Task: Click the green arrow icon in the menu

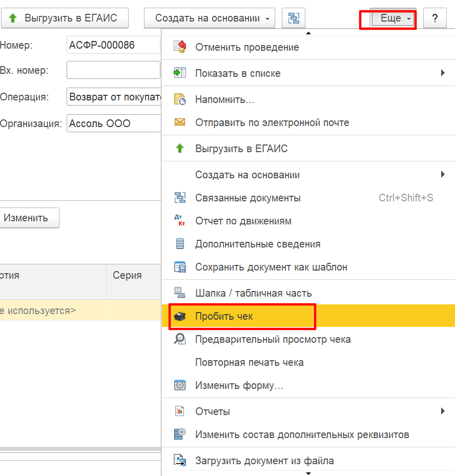Action: pos(180,148)
